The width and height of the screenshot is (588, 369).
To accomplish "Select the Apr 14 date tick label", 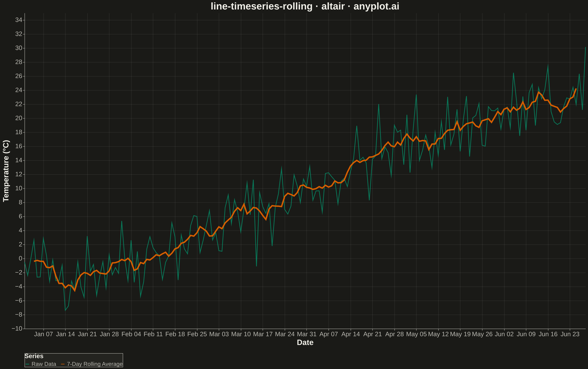I will [351, 334].
